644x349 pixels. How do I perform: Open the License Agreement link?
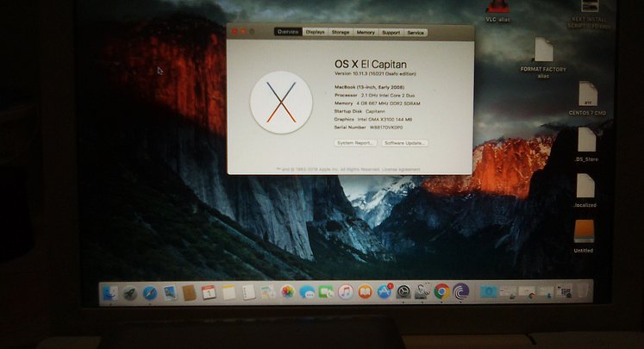[x=401, y=169]
